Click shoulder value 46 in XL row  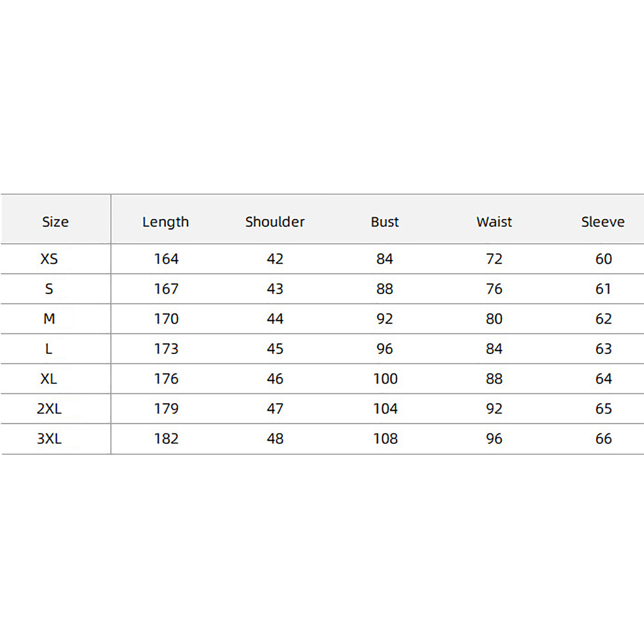[x=275, y=379]
